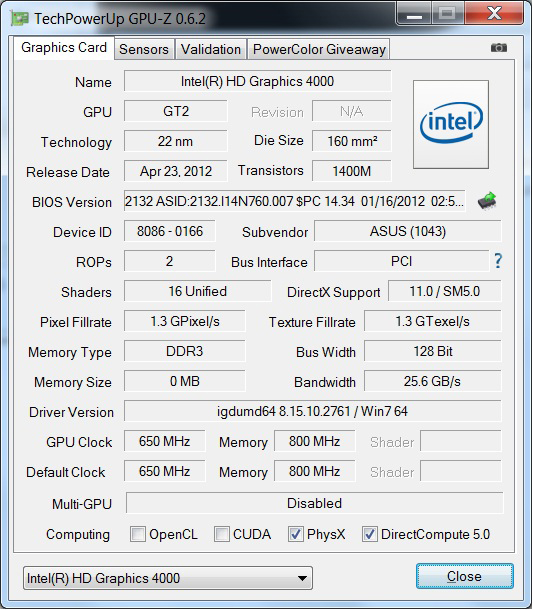Open the GPU selection dropdown arrow
The height and width of the screenshot is (610, 533).
[x=302, y=578]
